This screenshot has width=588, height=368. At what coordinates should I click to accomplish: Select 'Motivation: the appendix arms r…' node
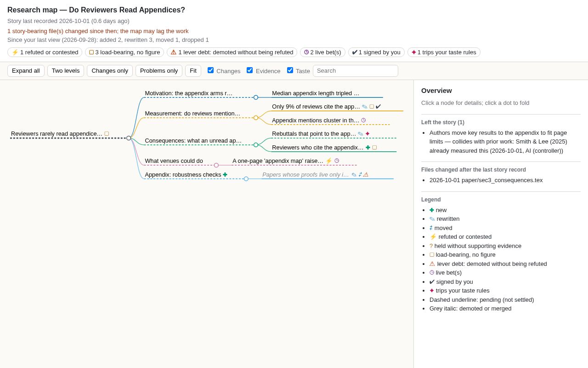tap(189, 93)
